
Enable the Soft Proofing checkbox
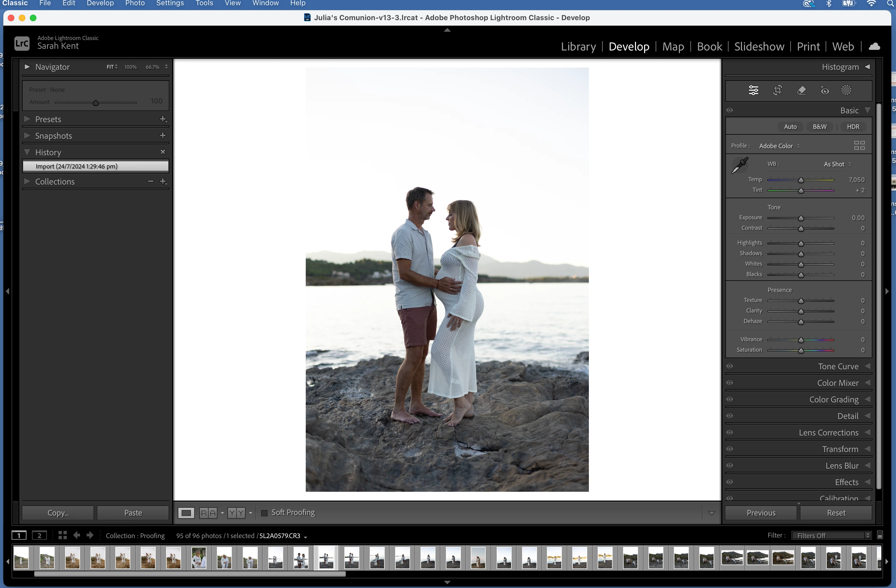coord(264,513)
